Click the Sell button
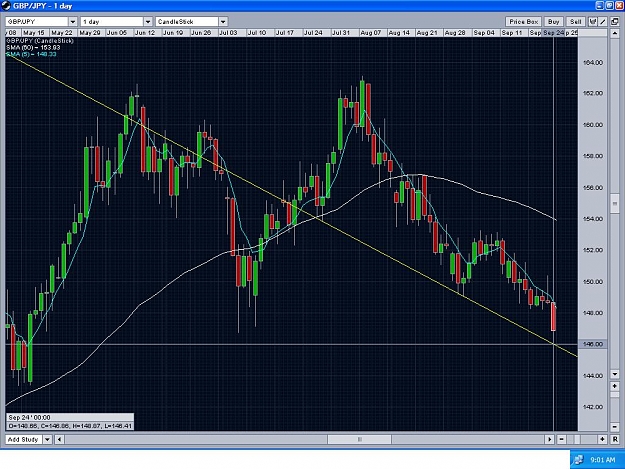625x469 pixels. tap(576, 22)
